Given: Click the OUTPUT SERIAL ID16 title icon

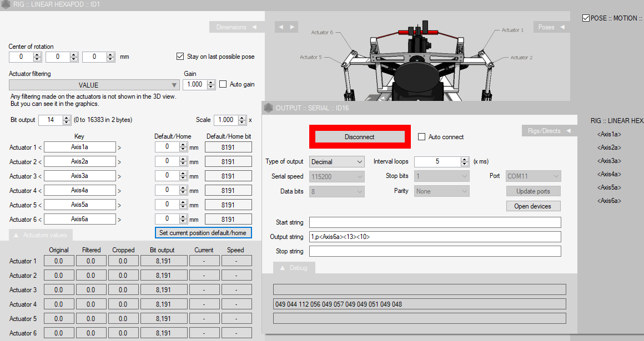Looking at the screenshot, I should [268, 108].
